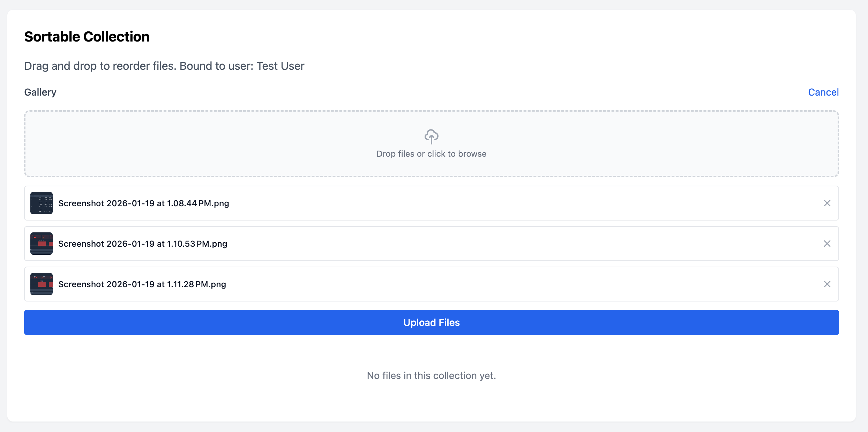The height and width of the screenshot is (432, 868).
Task: Click empty space inside the dashed drop zone
Action: click(x=209, y=144)
